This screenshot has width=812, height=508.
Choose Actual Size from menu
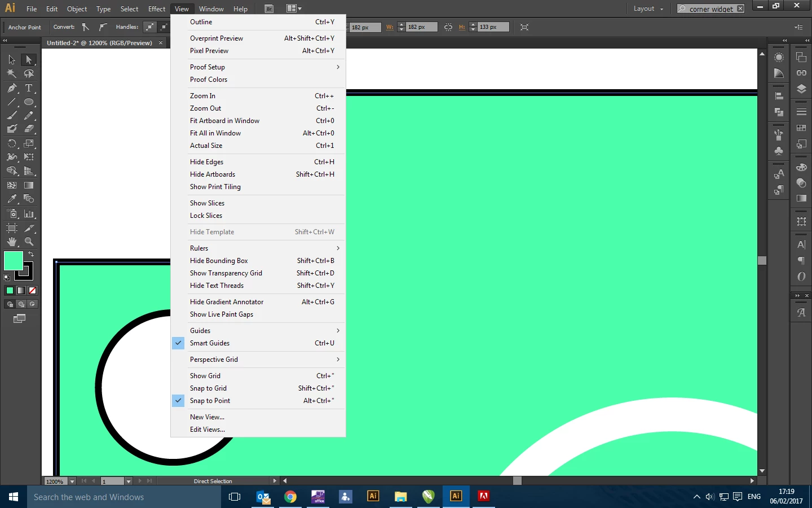coord(258,146)
